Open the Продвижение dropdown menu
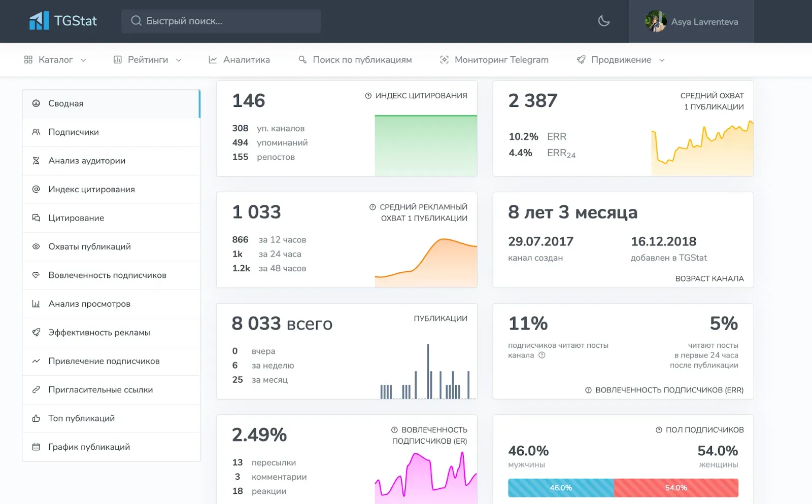The width and height of the screenshot is (812, 504). click(621, 60)
